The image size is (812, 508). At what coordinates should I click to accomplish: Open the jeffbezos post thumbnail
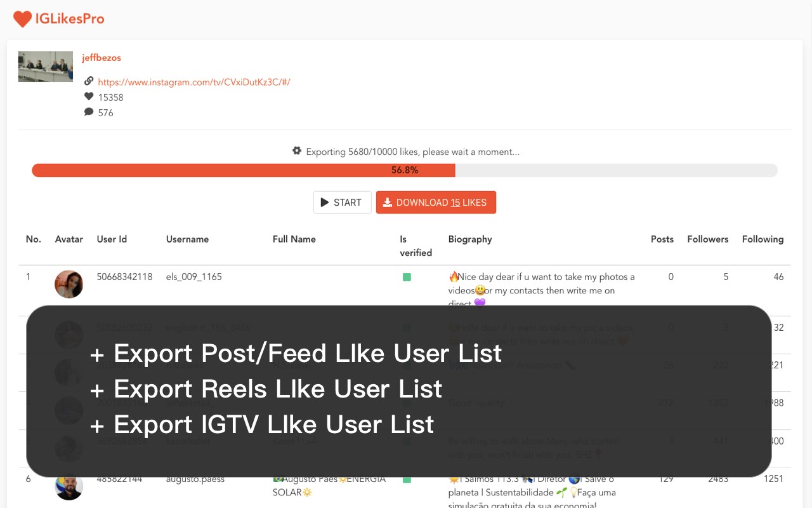click(x=46, y=67)
